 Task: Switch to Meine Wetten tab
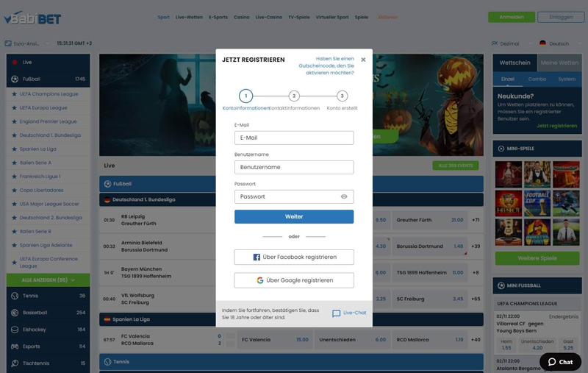559,63
